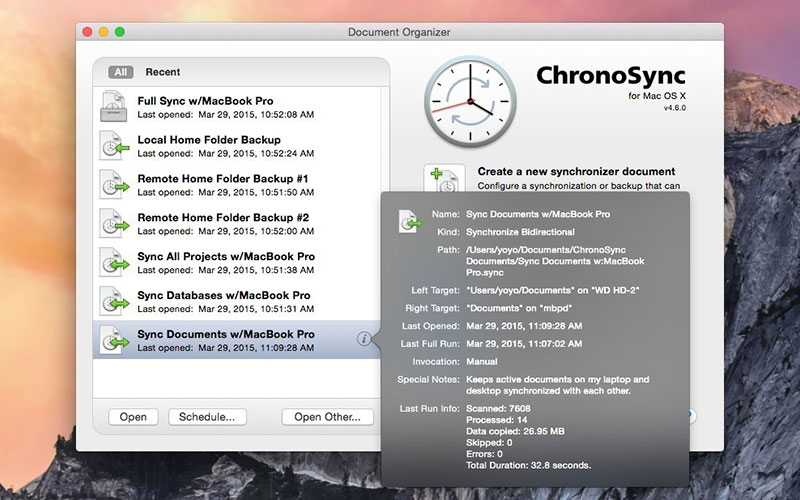Click Scanned: 7608 in Last Run Info
The width and height of the screenshot is (800, 500).
click(x=498, y=409)
